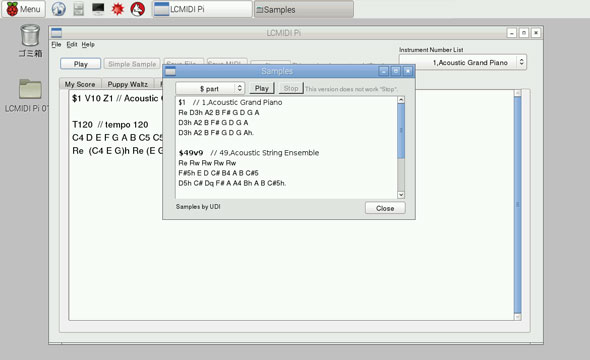This screenshot has width=590, height=360.
Task: Click the Samples window menu icon
Action: (170, 71)
